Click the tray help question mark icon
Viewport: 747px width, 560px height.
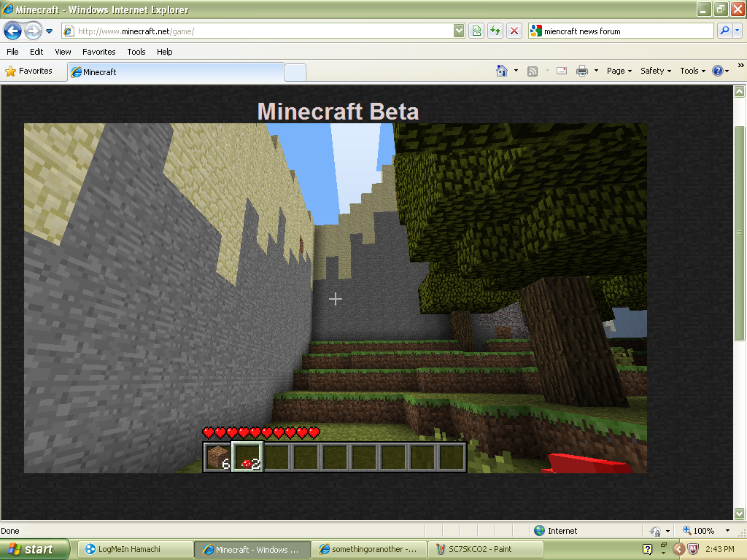(647, 549)
